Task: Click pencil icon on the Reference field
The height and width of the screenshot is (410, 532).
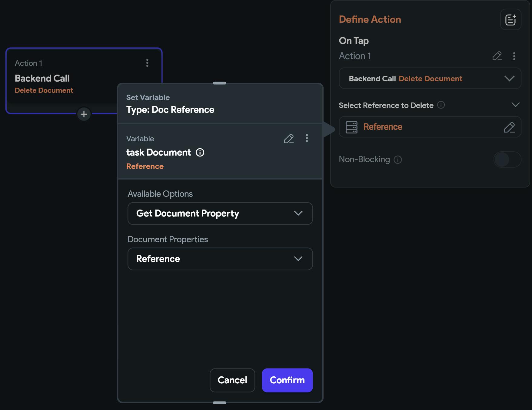Action: point(509,127)
